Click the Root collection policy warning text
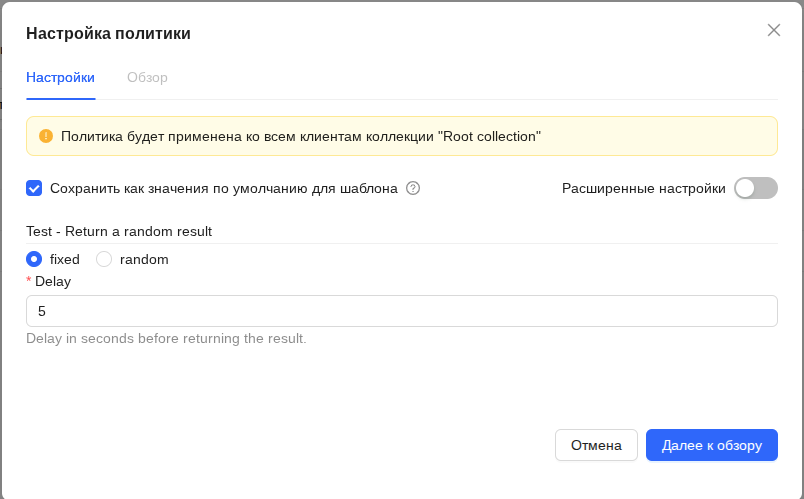Image resolution: width=804 pixels, height=499 pixels. coord(300,136)
